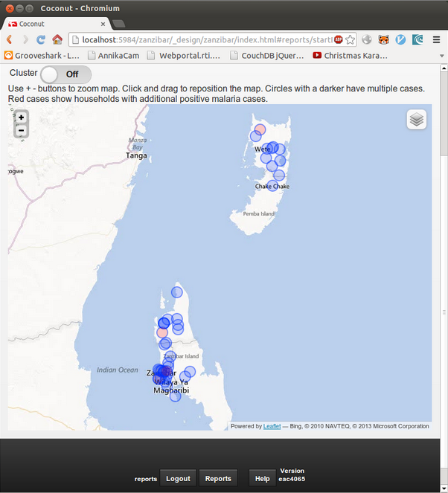Image resolution: width=448 pixels, height=493 pixels.
Task: Open the Chromium hamburger menu
Action: [x=436, y=39]
